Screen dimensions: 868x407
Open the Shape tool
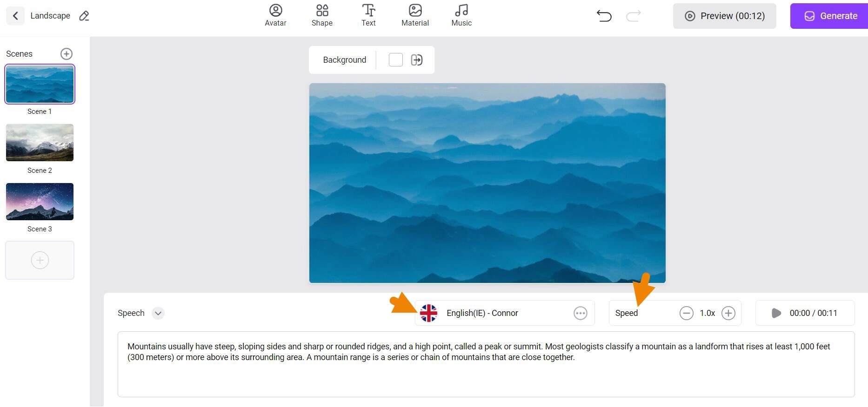322,15
